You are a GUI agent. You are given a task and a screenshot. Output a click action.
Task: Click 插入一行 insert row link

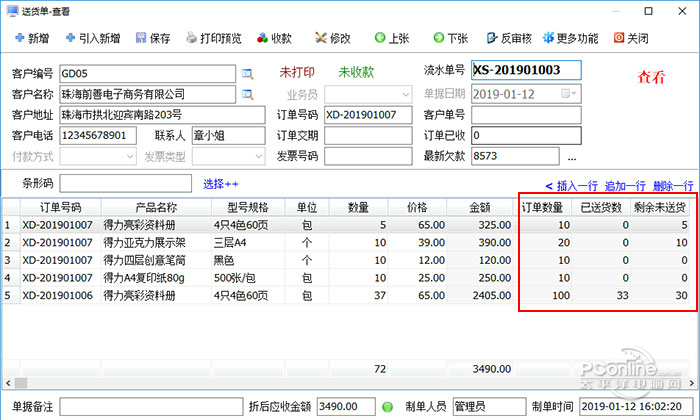pos(577,186)
